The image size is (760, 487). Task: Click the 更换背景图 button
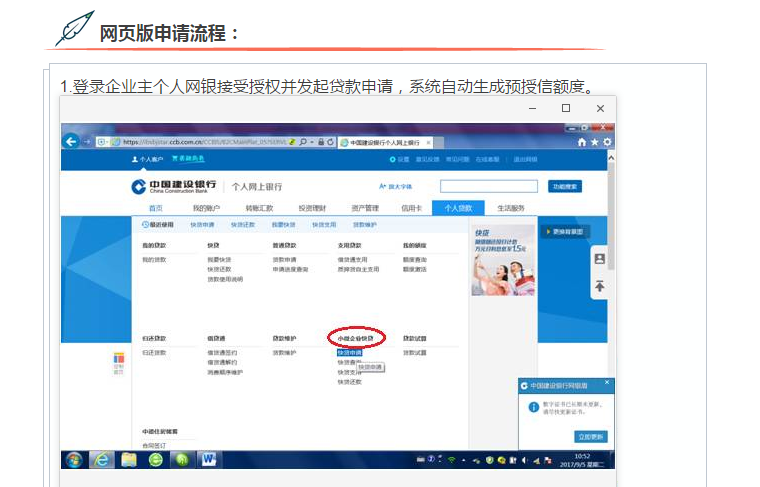[x=565, y=232]
